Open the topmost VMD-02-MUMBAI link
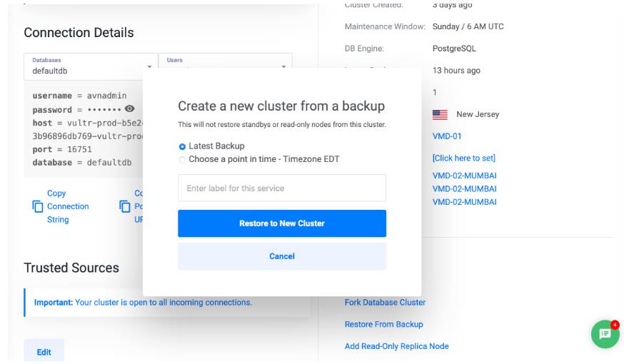The image size is (624, 364). click(464, 176)
